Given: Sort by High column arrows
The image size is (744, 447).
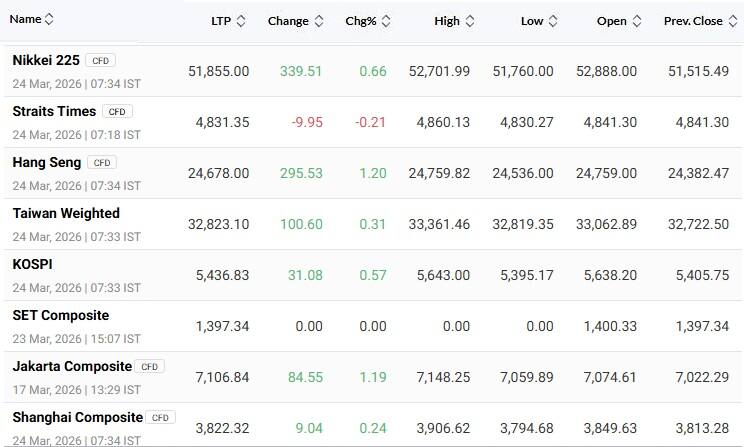Looking at the screenshot, I should pyautogui.click(x=470, y=21).
